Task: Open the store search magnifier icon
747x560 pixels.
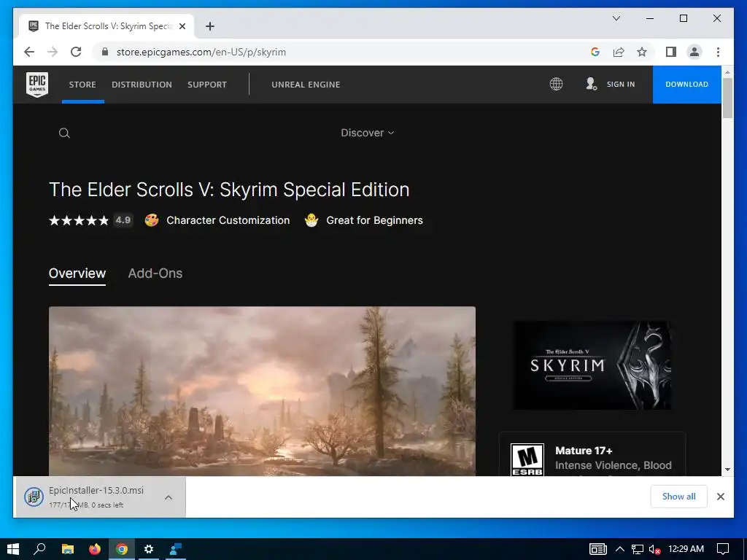Action: 64,133
